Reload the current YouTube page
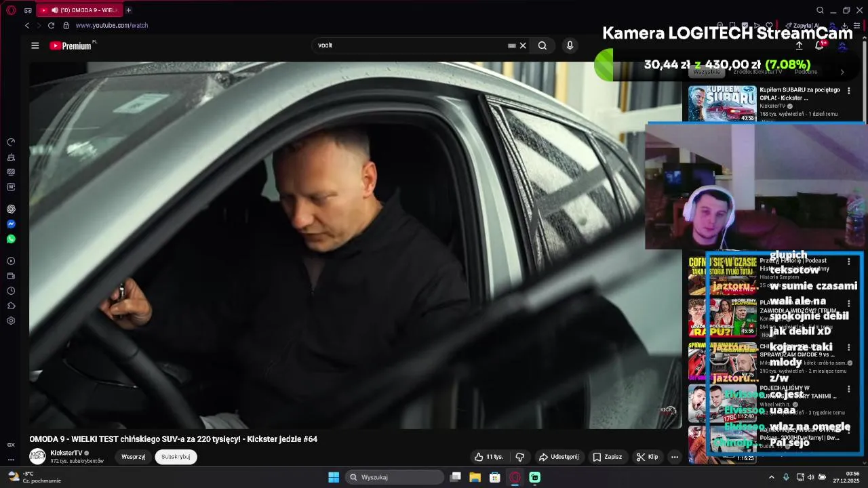The width and height of the screenshot is (868, 488). pyautogui.click(x=51, y=25)
